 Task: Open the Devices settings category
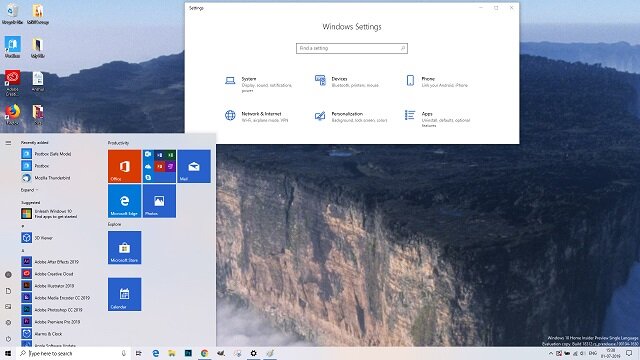tap(347, 82)
